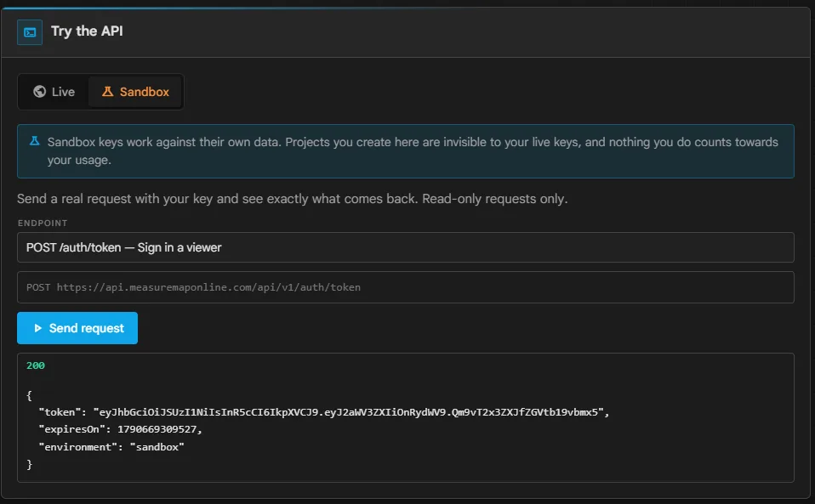
Task: Send the API request
Action: pyautogui.click(x=77, y=328)
